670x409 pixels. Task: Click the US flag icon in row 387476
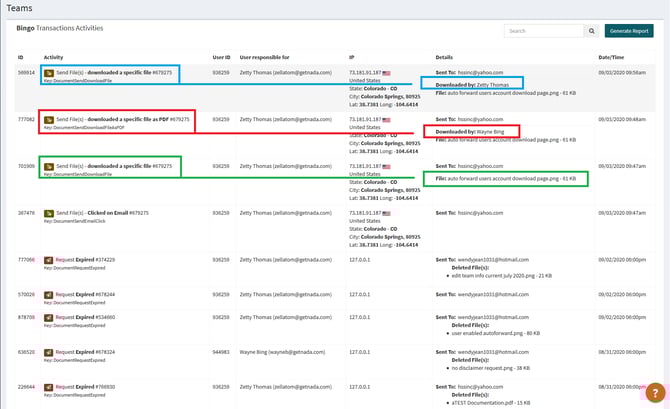(385, 212)
